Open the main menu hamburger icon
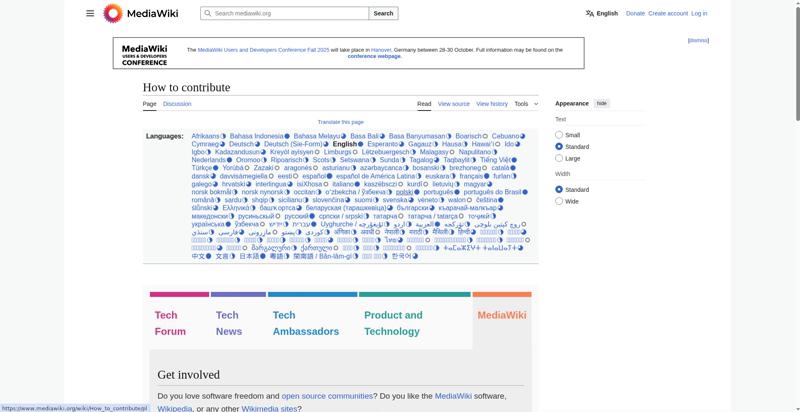800x412 pixels. (90, 14)
